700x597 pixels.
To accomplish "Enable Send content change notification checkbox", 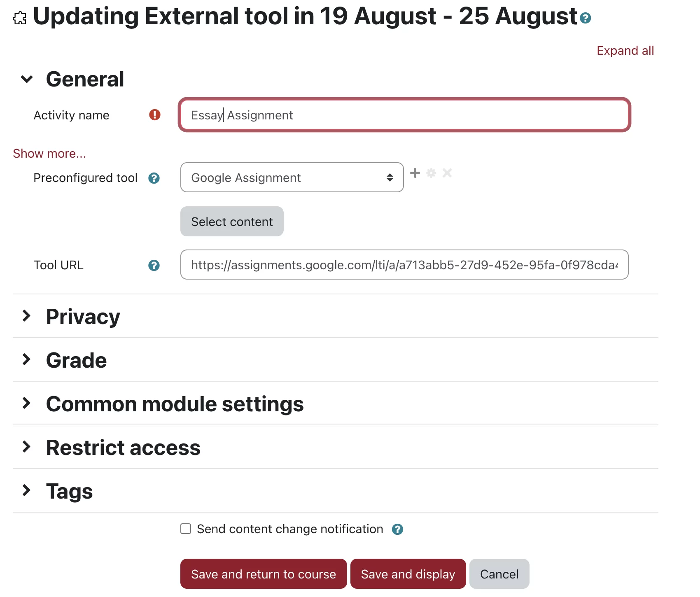I will (x=186, y=529).
